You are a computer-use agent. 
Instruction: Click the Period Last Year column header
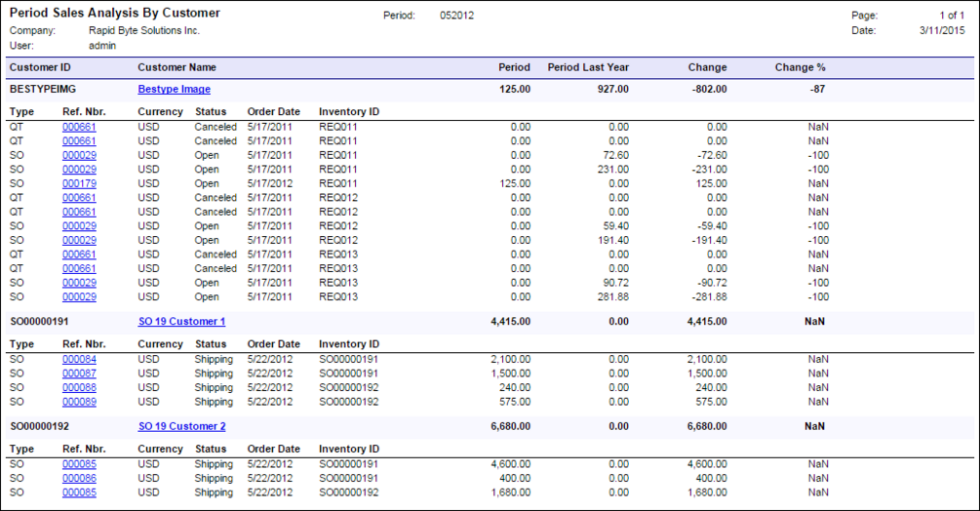point(588,67)
